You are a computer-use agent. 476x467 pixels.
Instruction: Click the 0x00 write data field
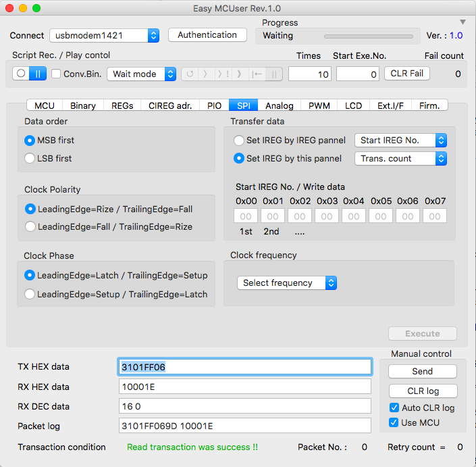tap(246, 216)
